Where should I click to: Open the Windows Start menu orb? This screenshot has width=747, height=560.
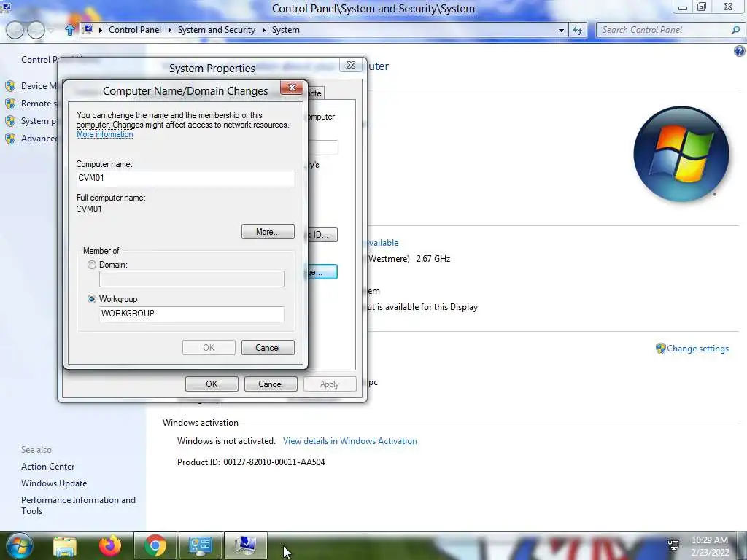click(x=20, y=545)
